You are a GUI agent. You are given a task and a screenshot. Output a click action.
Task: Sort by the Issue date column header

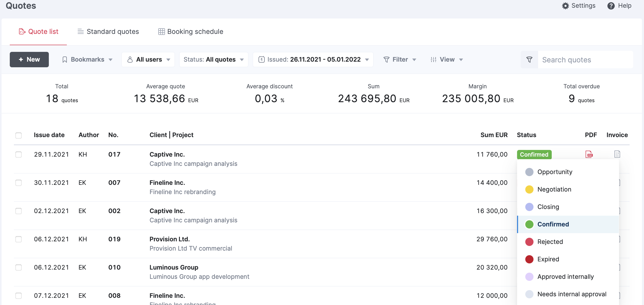(49, 135)
